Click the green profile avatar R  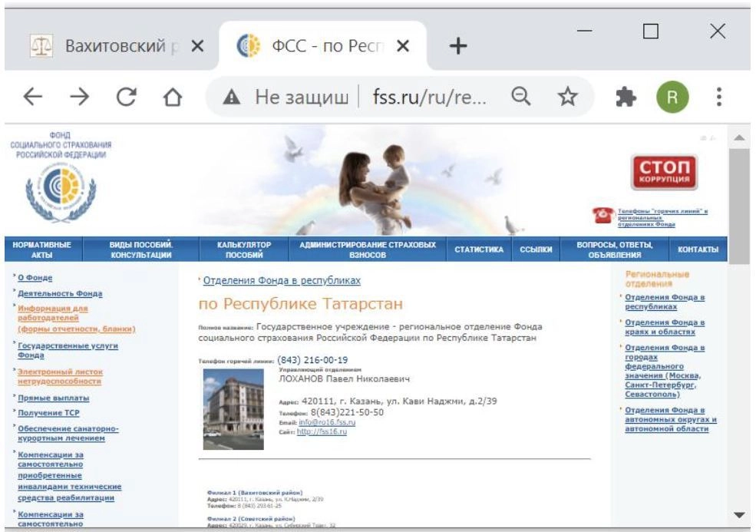672,97
